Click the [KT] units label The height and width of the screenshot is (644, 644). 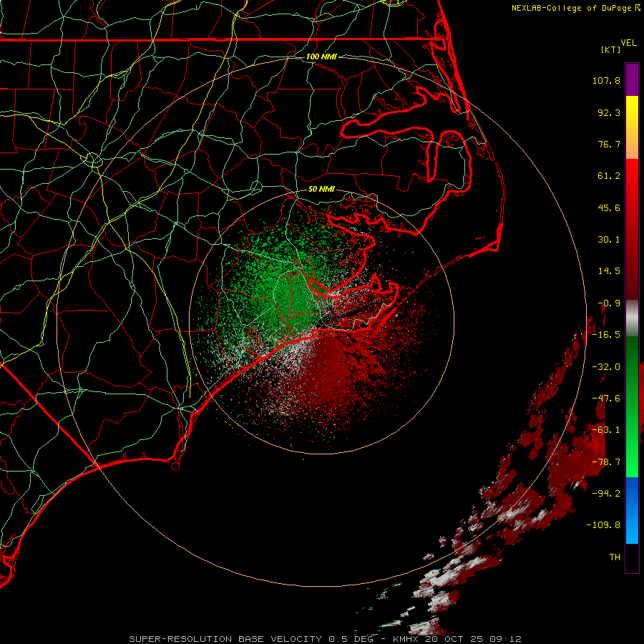pyautogui.click(x=611, y=49)
